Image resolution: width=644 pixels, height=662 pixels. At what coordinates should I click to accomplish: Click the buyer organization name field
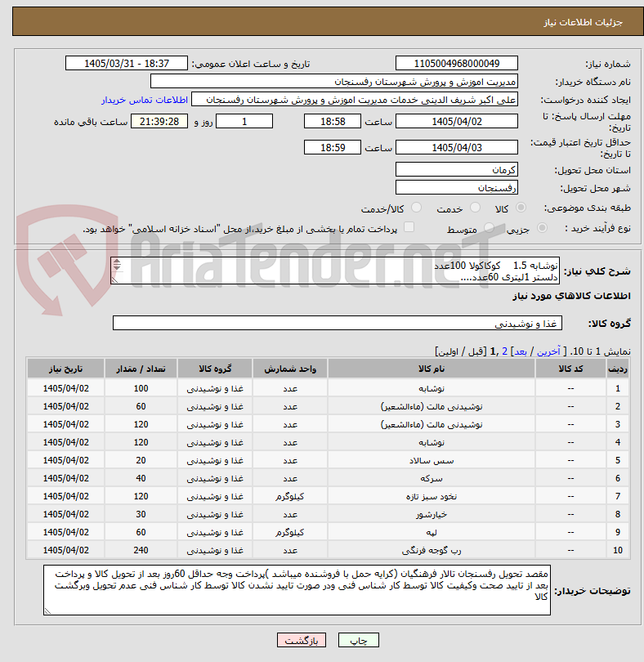(334, 82)
